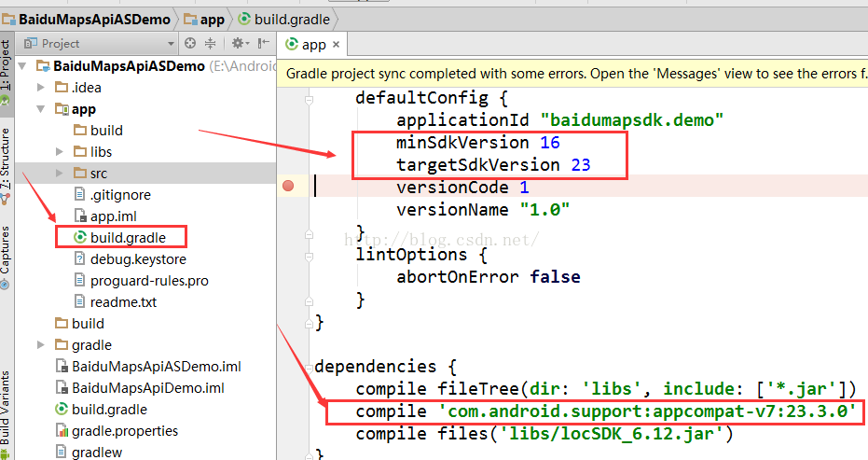
Task: Click the scroll from source target icon
Action: click(x=190, y=43)
